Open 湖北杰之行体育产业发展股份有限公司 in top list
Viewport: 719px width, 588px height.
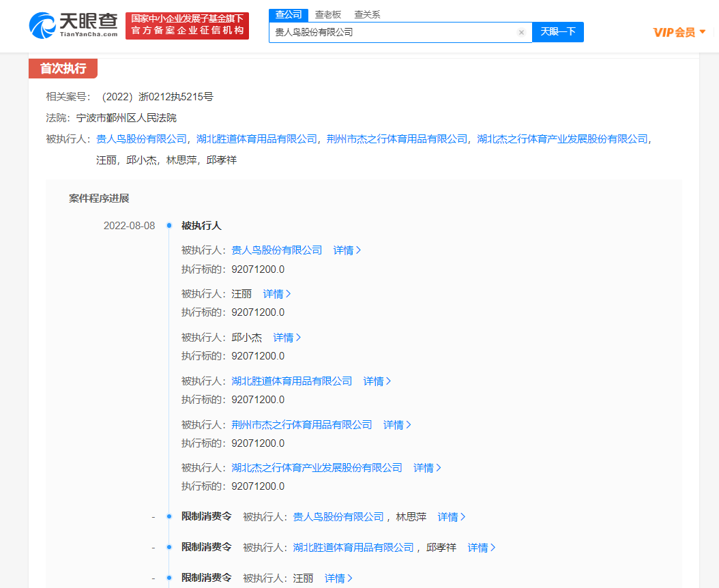point(563,139)
